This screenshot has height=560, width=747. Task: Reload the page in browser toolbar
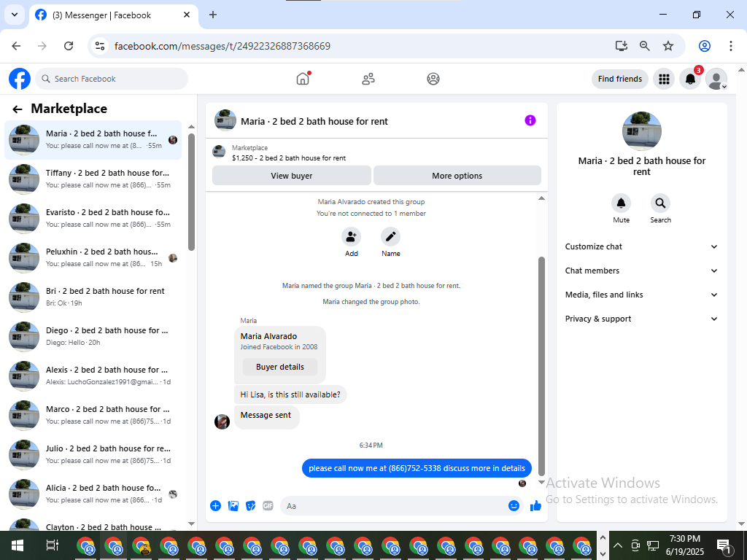[69, 46]
